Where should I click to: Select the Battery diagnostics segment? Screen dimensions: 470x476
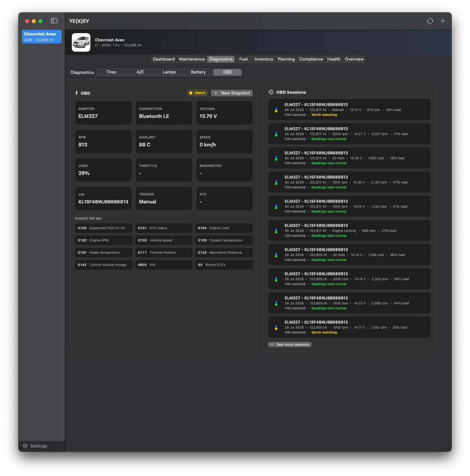click(198, 72)
